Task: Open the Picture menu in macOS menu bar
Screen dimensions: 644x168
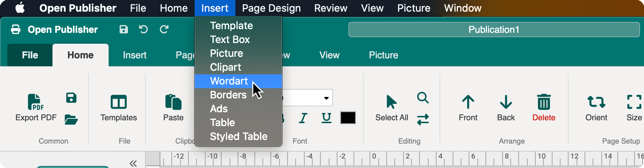Action: coord(414,8)
